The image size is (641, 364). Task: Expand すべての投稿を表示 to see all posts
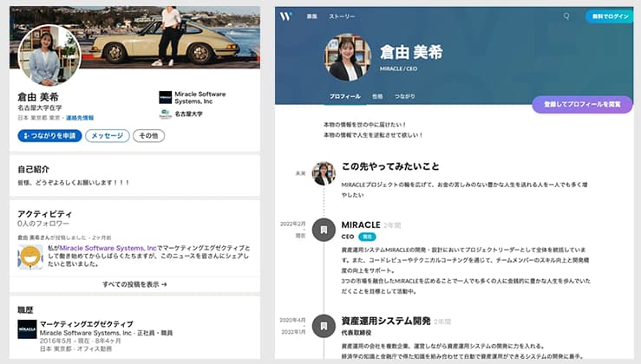[134, 284]
